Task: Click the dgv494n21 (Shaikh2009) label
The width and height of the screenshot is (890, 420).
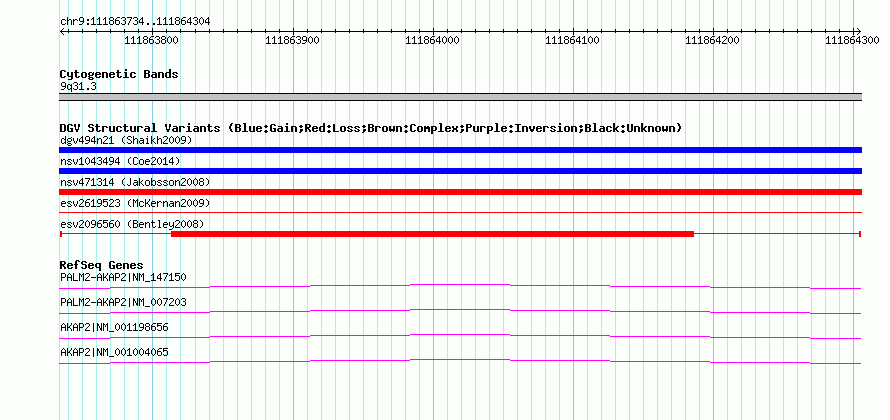Action: point(126,140)
